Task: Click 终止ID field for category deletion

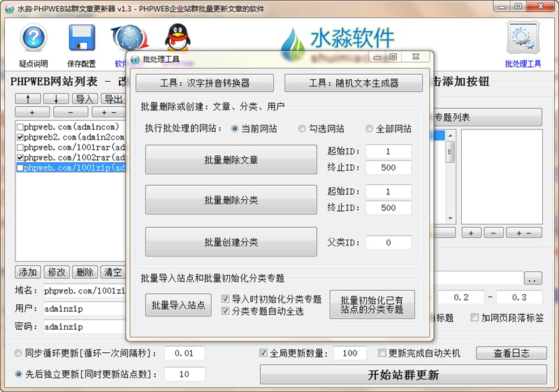Action: pos(389,208)
